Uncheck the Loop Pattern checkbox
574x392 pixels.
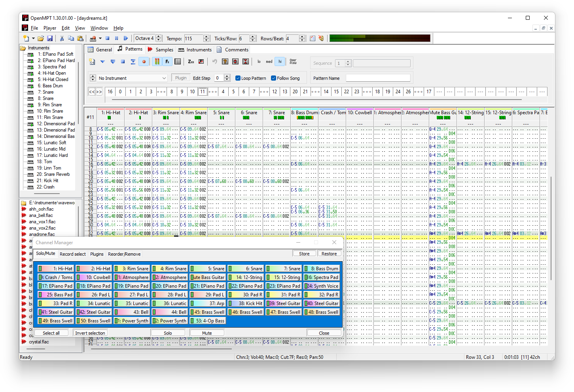238,78
